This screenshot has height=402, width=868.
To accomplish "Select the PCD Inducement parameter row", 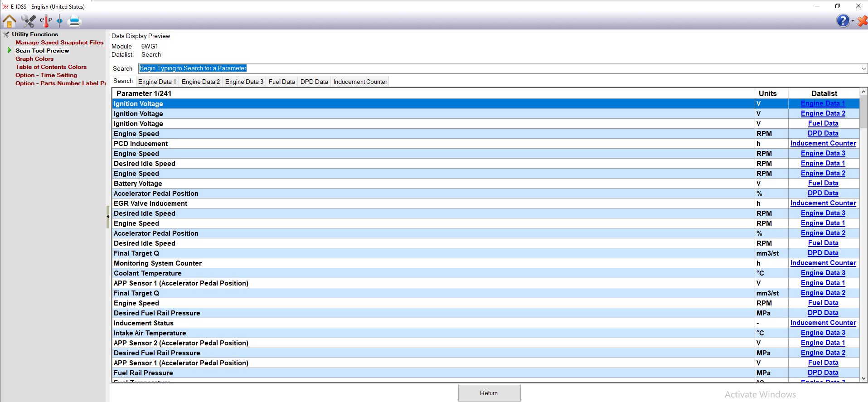I will pos(485,144).
